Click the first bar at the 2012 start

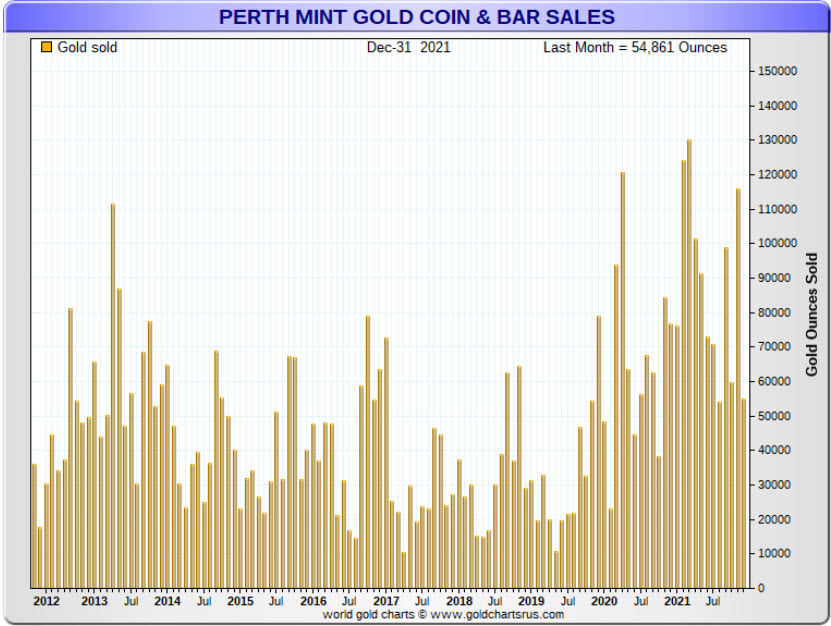(34, 526)
